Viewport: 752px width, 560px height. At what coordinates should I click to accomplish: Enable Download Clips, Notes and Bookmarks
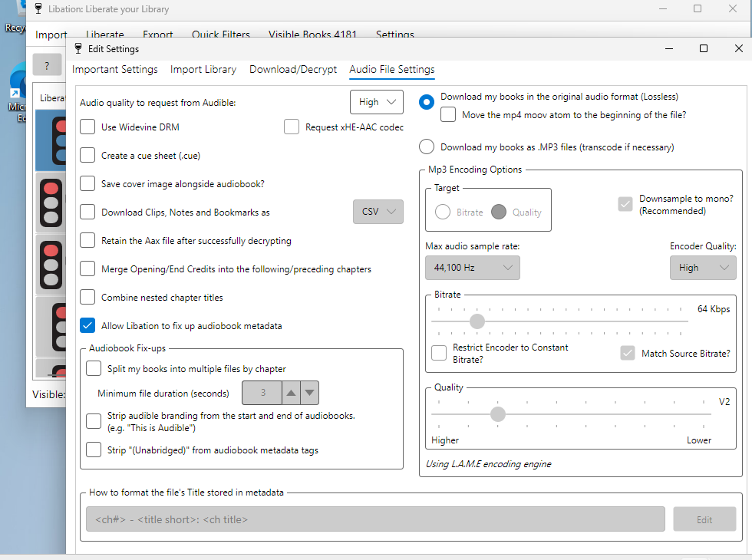tap(87, 212)
